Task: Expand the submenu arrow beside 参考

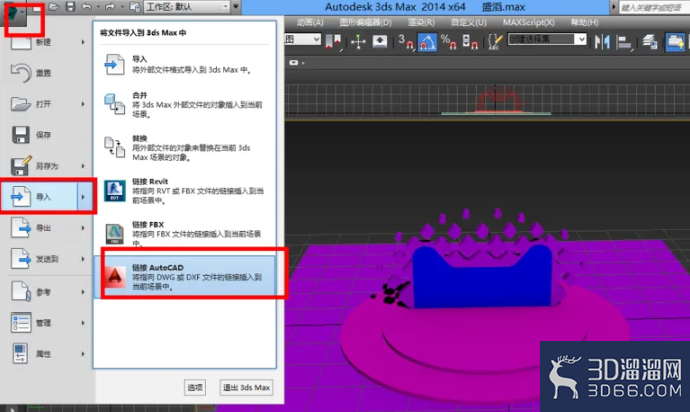Action: click(x=83, y=292)
